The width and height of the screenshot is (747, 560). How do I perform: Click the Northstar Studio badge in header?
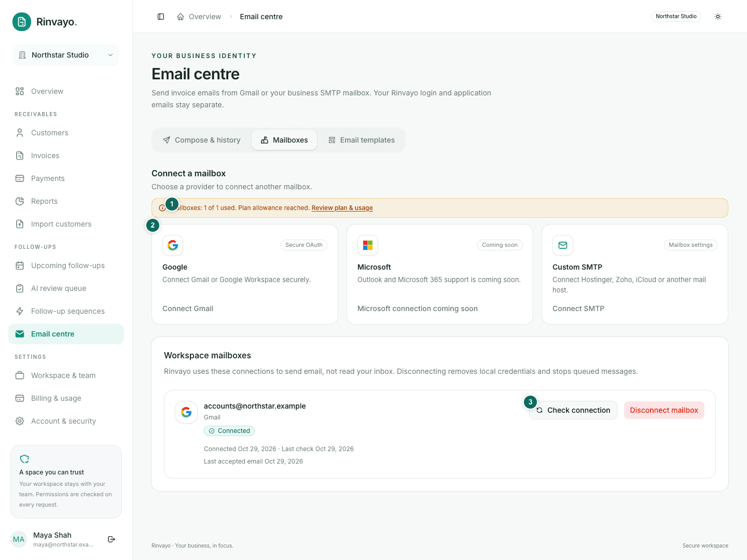point(676,17)
